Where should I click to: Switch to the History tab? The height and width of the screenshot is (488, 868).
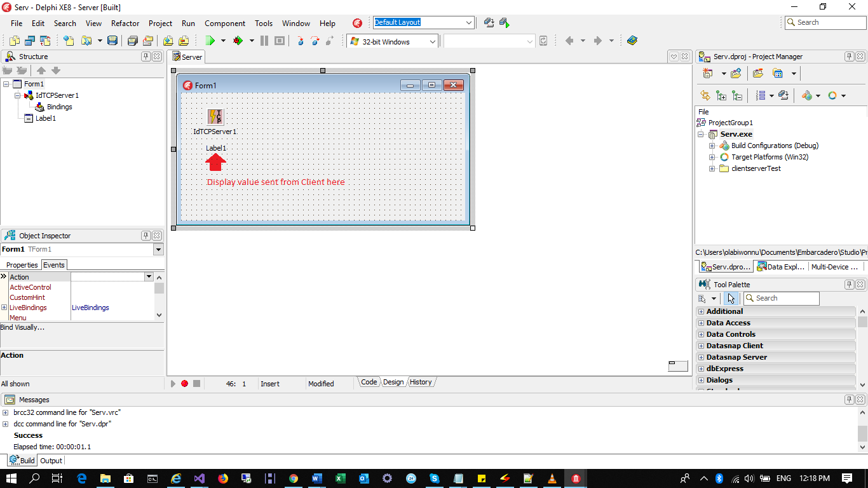(421, 382)
